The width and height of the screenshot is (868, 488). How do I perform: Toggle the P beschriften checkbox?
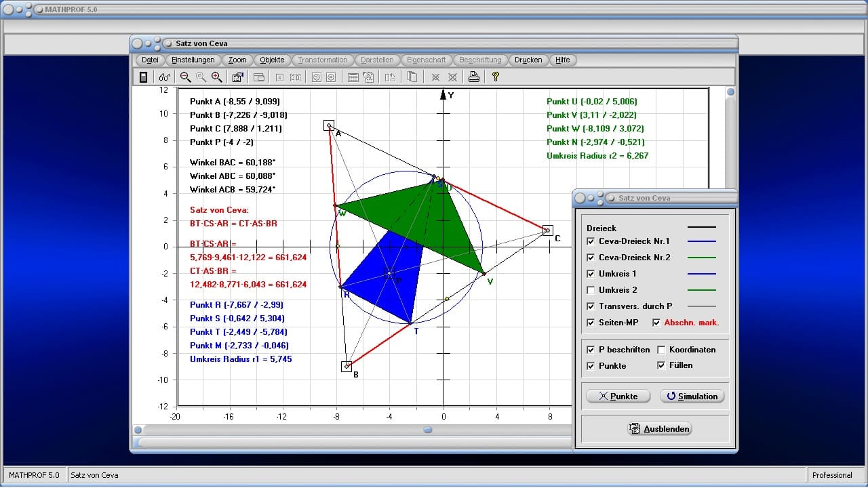click(591, 350)
